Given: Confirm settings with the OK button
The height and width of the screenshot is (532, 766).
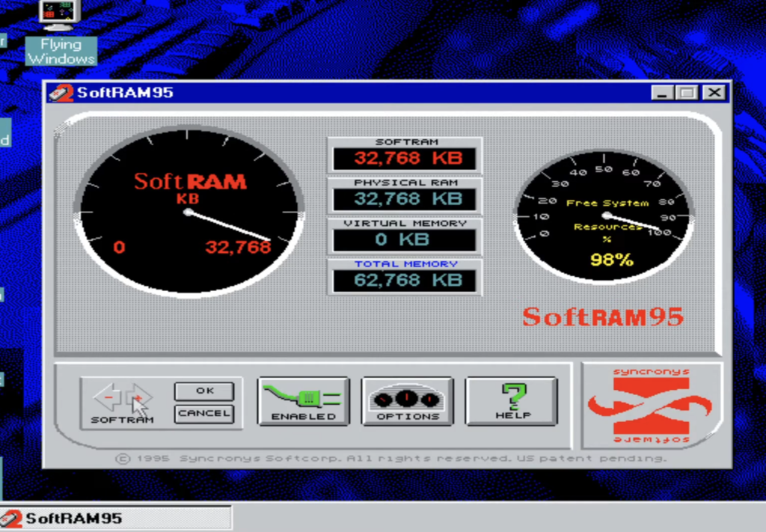Looking at the screenshot, I should [x=204, y=390].
